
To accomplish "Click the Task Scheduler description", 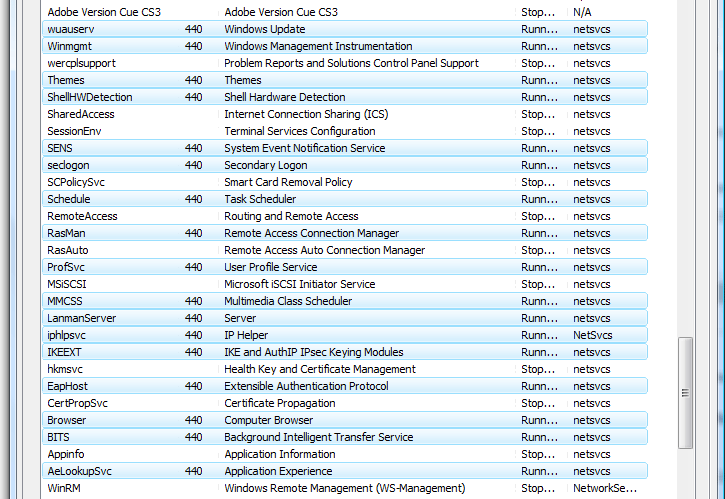I will pos(260,199).
